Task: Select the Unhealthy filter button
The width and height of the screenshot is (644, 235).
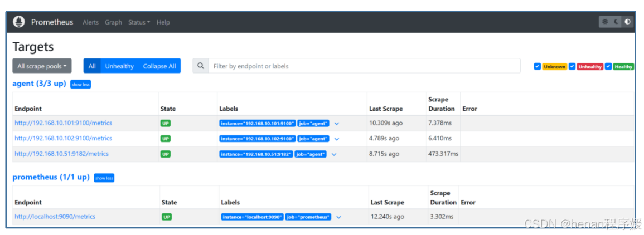Action: coord(119,66)
